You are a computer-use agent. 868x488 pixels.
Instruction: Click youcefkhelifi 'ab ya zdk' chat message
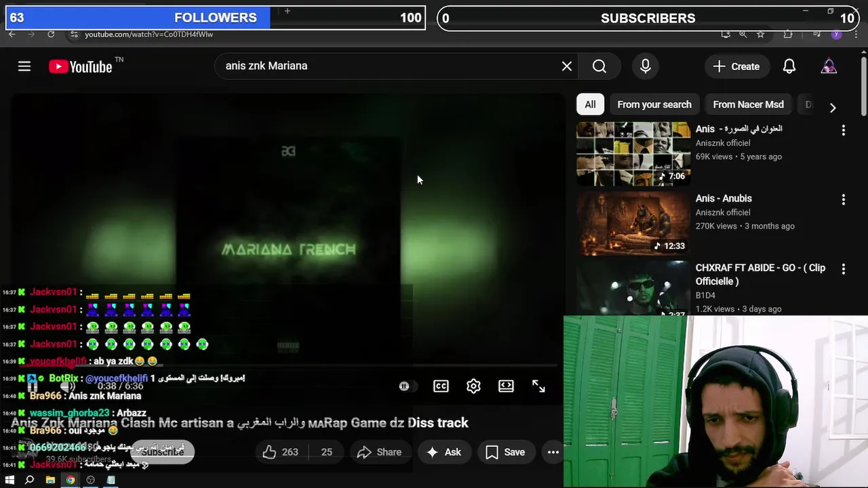click(x=80, y=361)
